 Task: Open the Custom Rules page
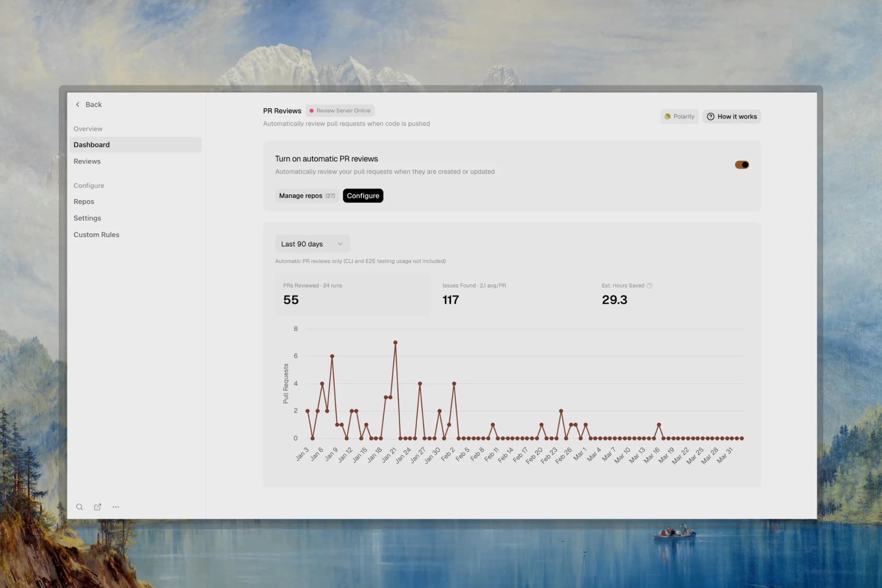point(96,234)
